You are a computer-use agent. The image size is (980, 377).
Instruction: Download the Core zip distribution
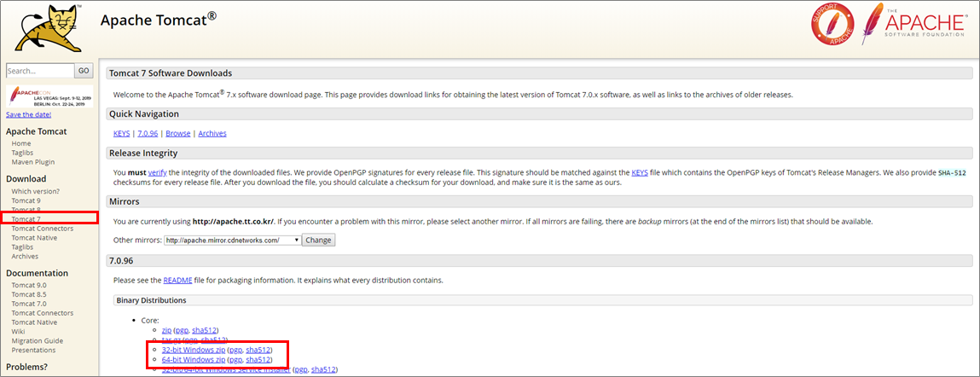pos(166,330)
